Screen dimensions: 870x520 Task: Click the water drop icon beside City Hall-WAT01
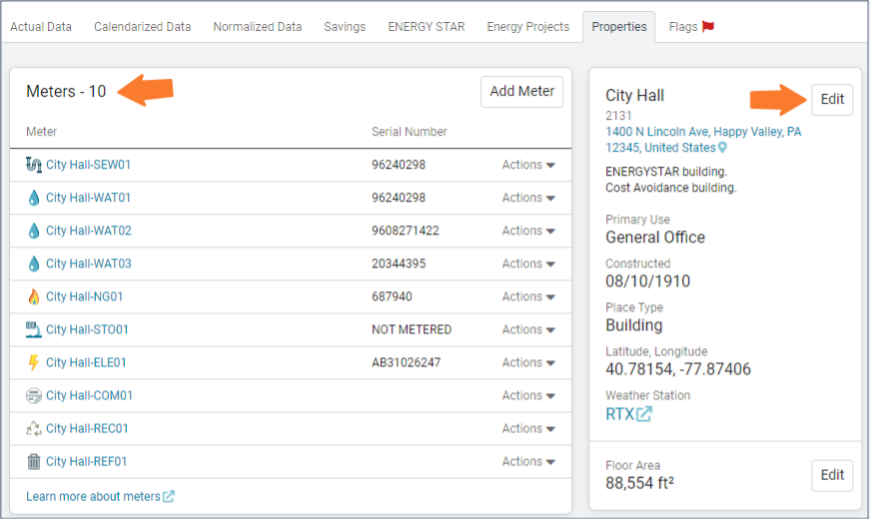[x=34, y=198]
